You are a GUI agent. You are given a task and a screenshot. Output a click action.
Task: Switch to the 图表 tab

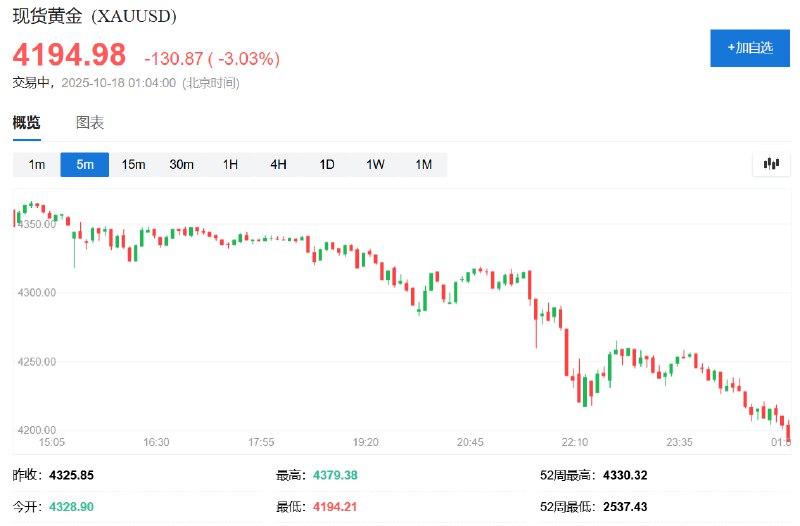(x=90, y=123)
